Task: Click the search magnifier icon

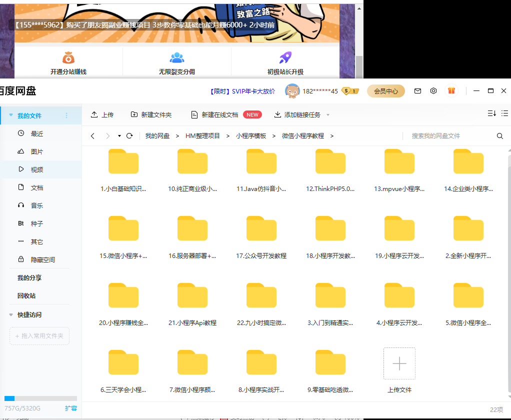Action: click(499, 136)
